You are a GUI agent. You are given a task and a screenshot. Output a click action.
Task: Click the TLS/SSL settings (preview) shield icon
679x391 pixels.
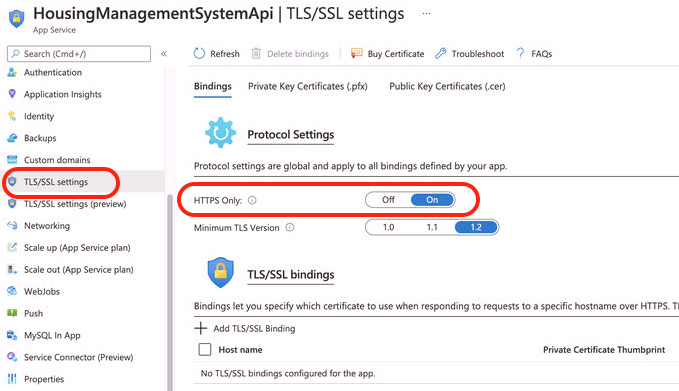point(12,204)
